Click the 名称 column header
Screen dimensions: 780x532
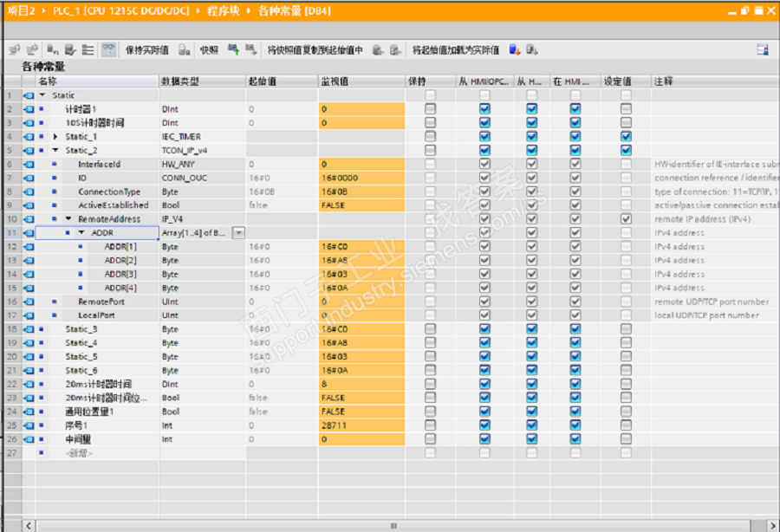click(97, 81)
